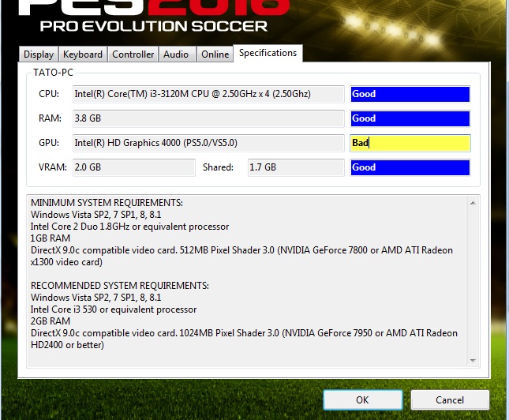The image size is (509, 420).
Task: Click the RAM Good rating box
Action: [410, 118]
